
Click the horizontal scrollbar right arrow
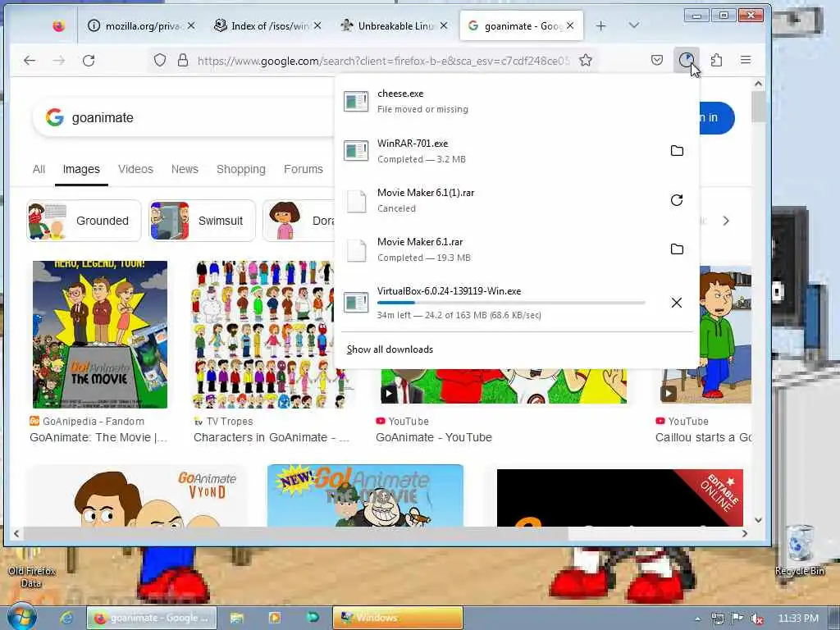tap(745, 533)
